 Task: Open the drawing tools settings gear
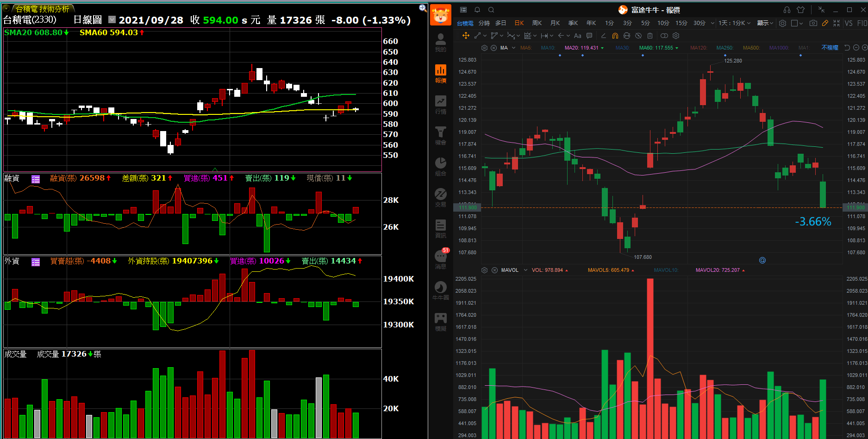676,36
